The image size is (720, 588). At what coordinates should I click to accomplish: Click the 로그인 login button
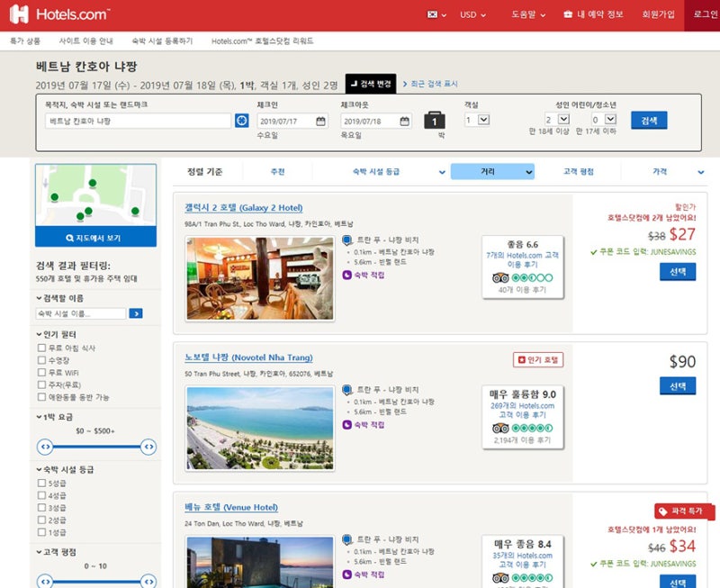pyautogui.click(x=702, y=15)
